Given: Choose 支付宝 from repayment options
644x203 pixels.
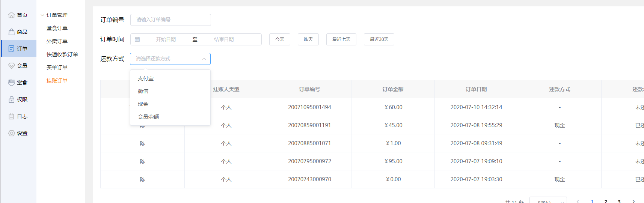Looking at the screenshot, I should (x=146, y=79).
